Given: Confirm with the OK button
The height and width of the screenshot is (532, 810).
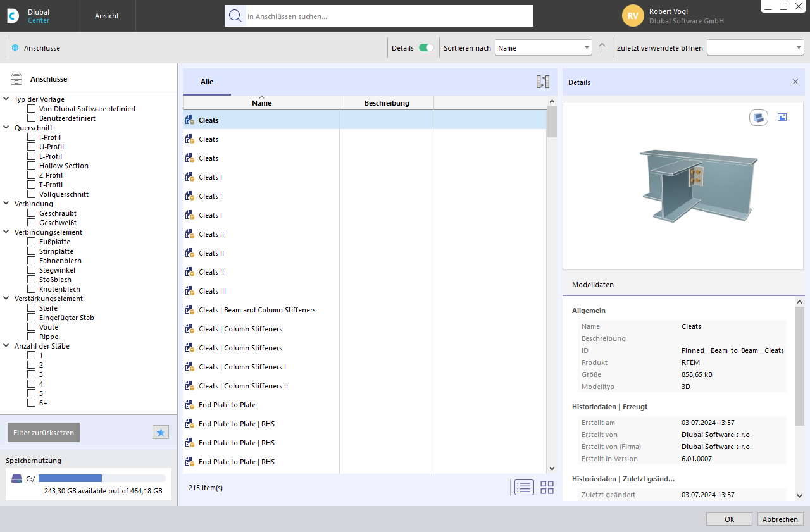Looking at the screenshot, I should click(x=729, y=519).
